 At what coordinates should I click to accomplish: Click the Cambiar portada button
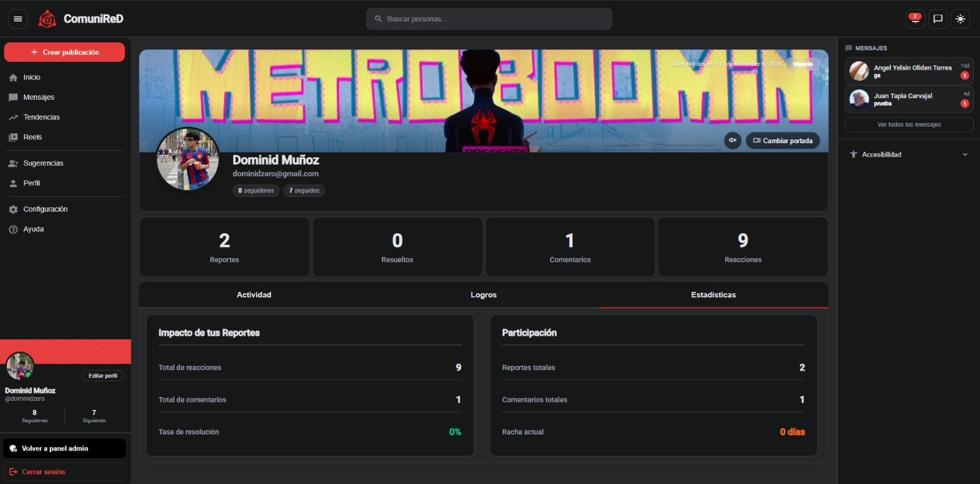(x=783, y=141)
